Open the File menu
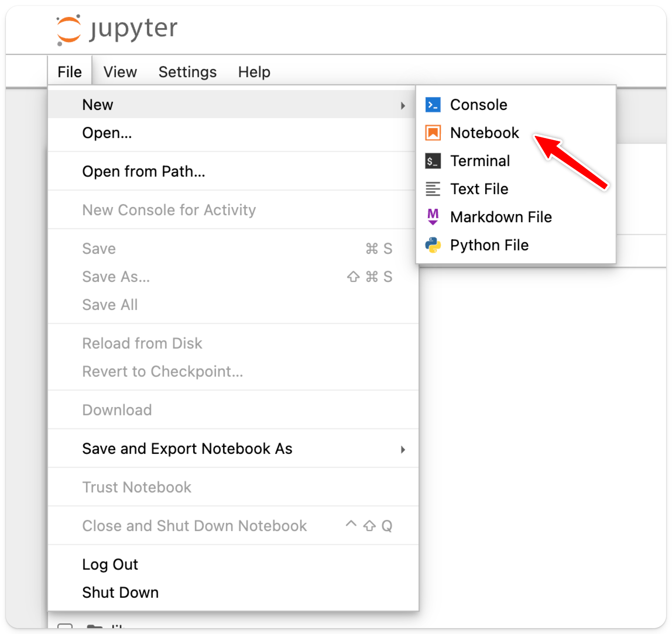Image resolution: width=672 pixels, height=634 pixels. [70, 72]
